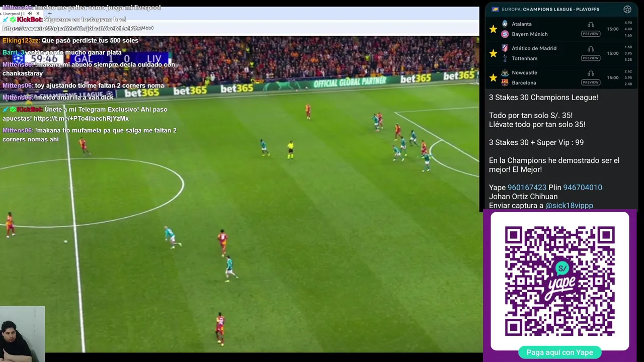
Task: Click the 2.48 odds for Barcelona
Action: click(628, 83)
